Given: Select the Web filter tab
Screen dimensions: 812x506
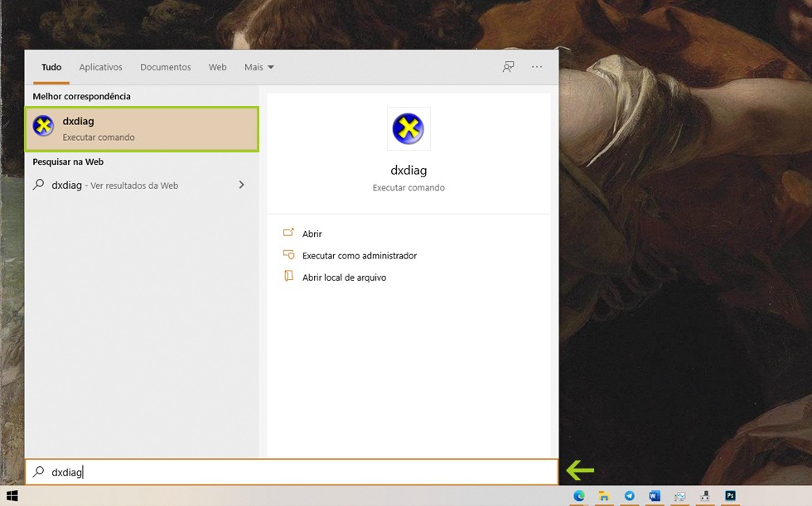Looking at the screenshot, I should 217,67.
